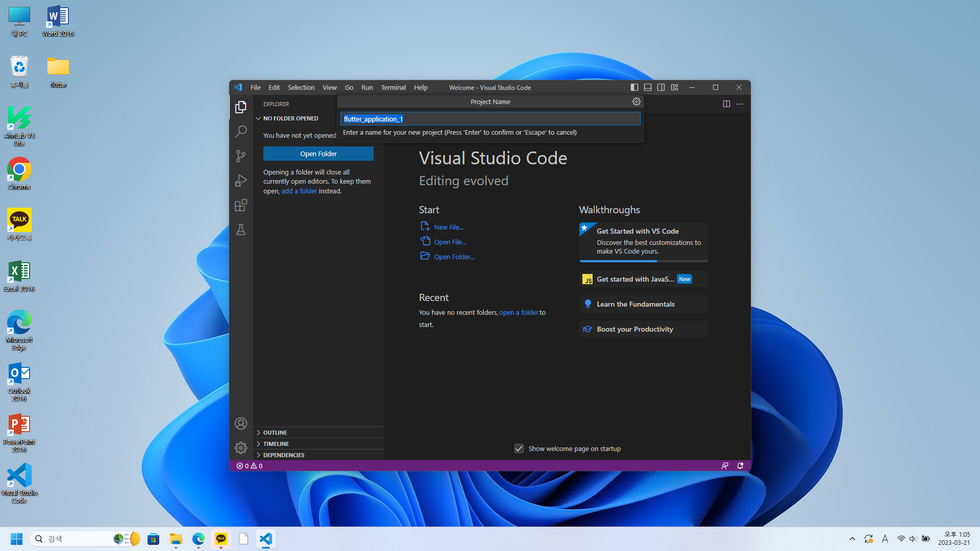Open the Manage gear in activity bar

pyautogui.click(x=241, y=448)
